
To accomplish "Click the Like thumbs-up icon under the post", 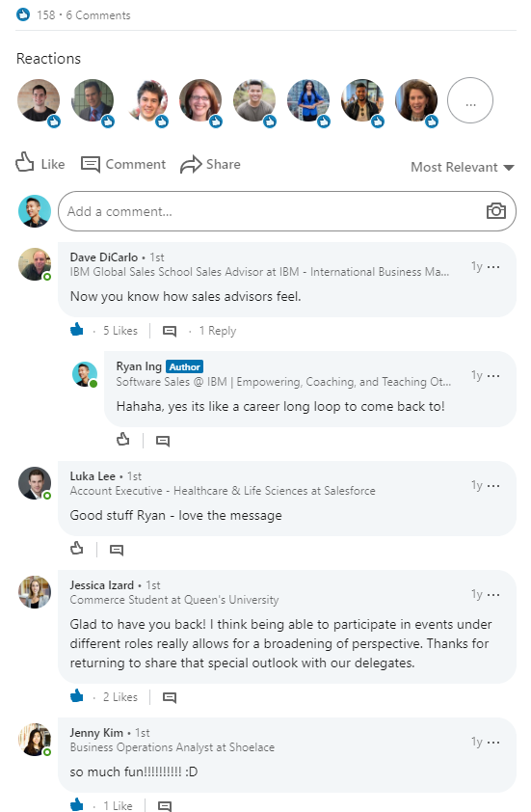I will (24, 162).
